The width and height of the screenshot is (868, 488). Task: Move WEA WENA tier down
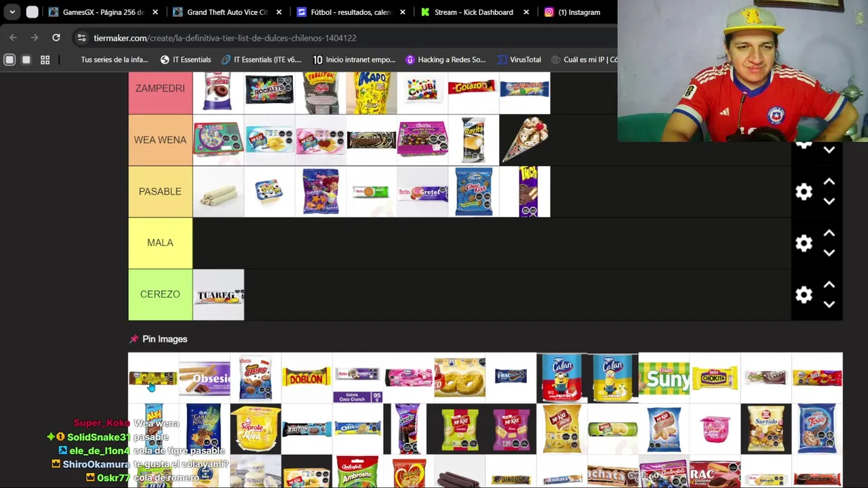pyautogui.click(x=829, y=150)
